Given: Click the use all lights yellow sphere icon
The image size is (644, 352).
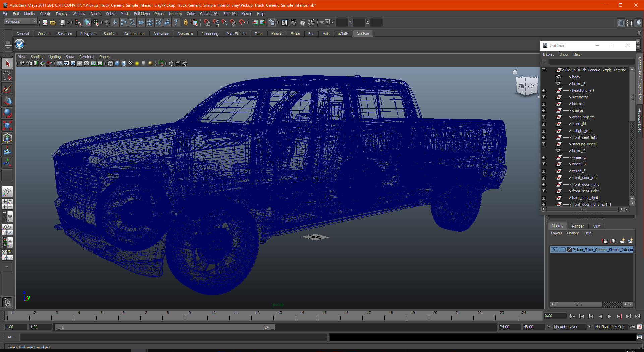Looking at the screenshot, I should (x=137, y=63).
